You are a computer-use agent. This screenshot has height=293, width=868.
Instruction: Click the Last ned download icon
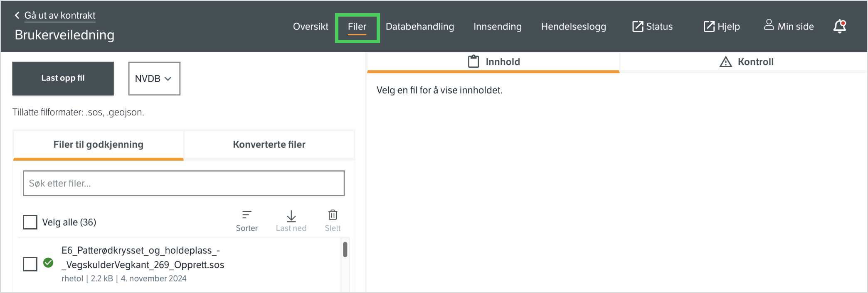coord(291,215)
